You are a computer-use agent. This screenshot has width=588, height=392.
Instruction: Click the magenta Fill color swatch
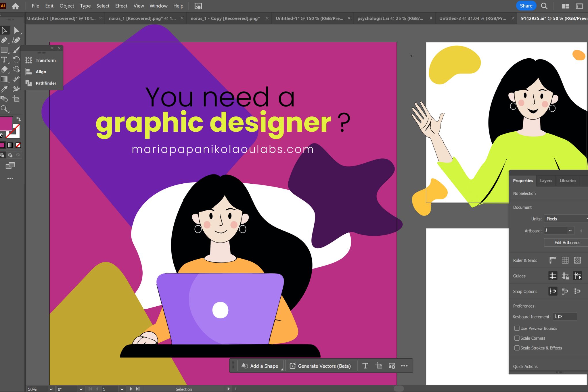(6, 123)
